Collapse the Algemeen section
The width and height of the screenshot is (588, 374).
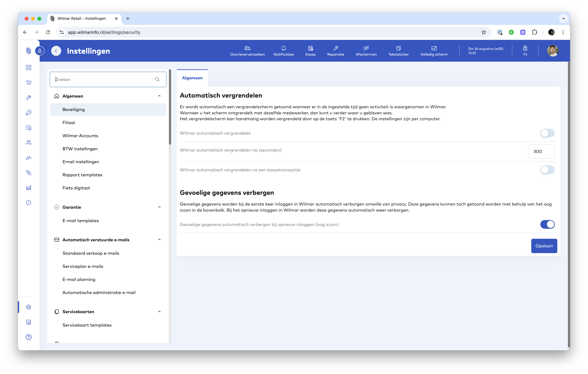[x=159, y=96]
